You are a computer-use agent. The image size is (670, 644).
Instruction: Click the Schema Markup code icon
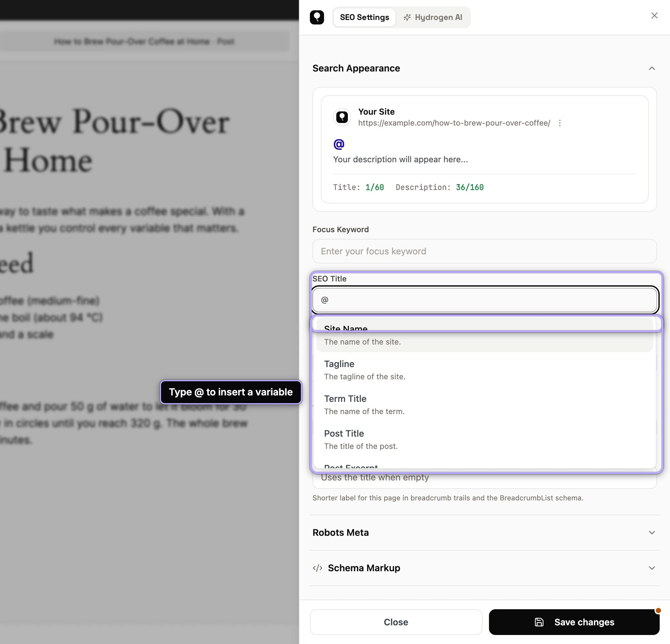(317, 568)
